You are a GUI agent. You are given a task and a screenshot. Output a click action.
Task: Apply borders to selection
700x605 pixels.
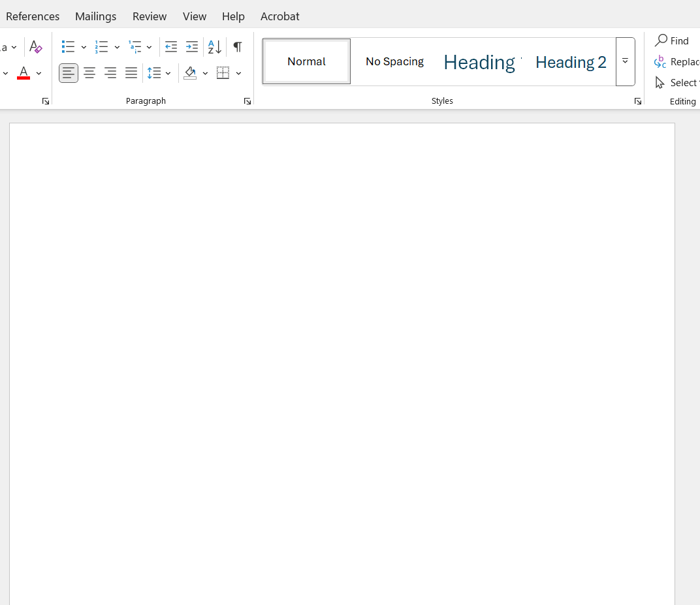pos(223,72)
